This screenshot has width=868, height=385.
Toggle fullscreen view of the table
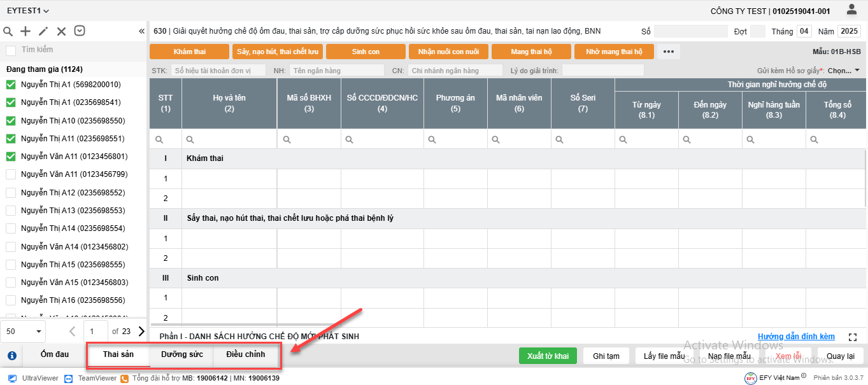pyautogui.click(x=853, y=337)
